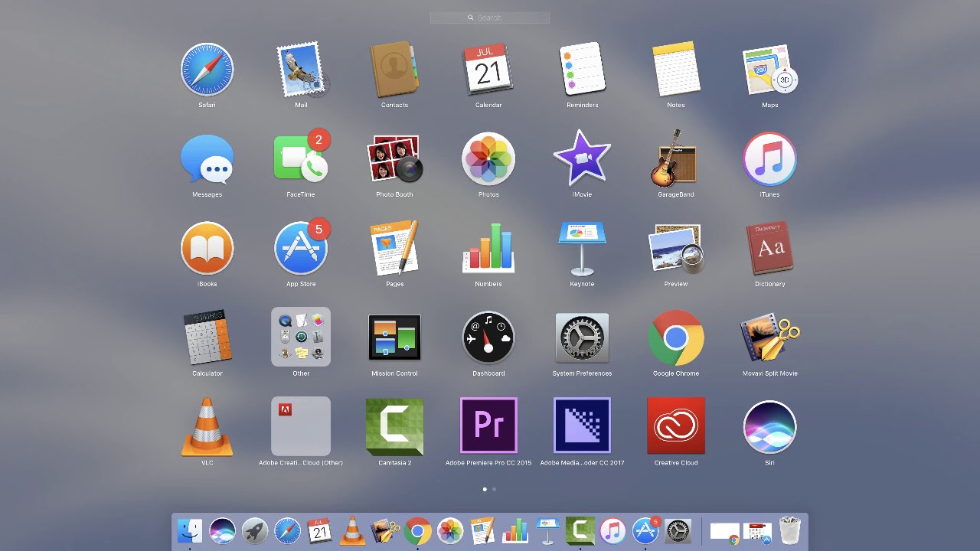Launch the Dictionary app

tap(769, 249)
